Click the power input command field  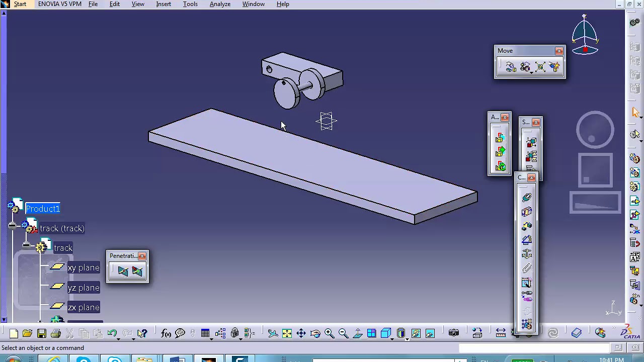pyautogui.click(x=534, y=348)
